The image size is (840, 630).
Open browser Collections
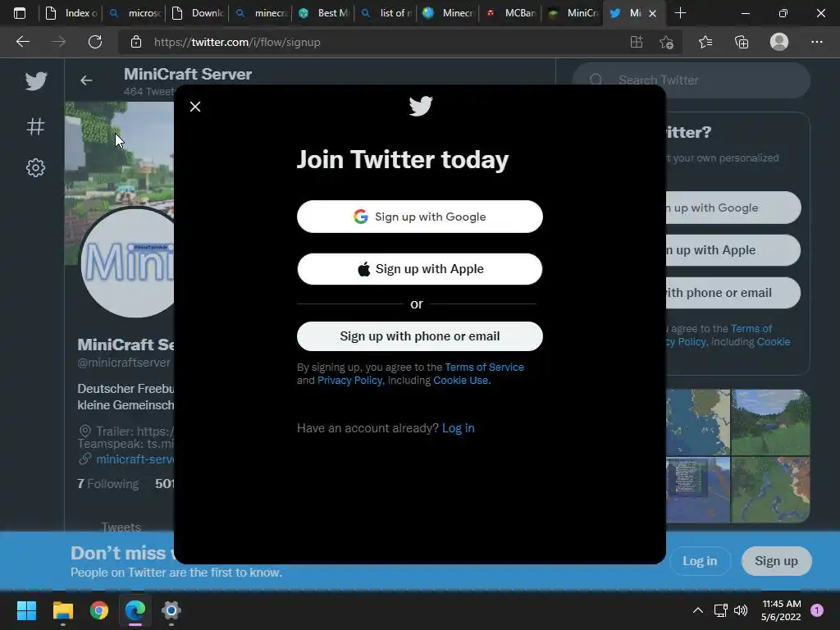742,42
